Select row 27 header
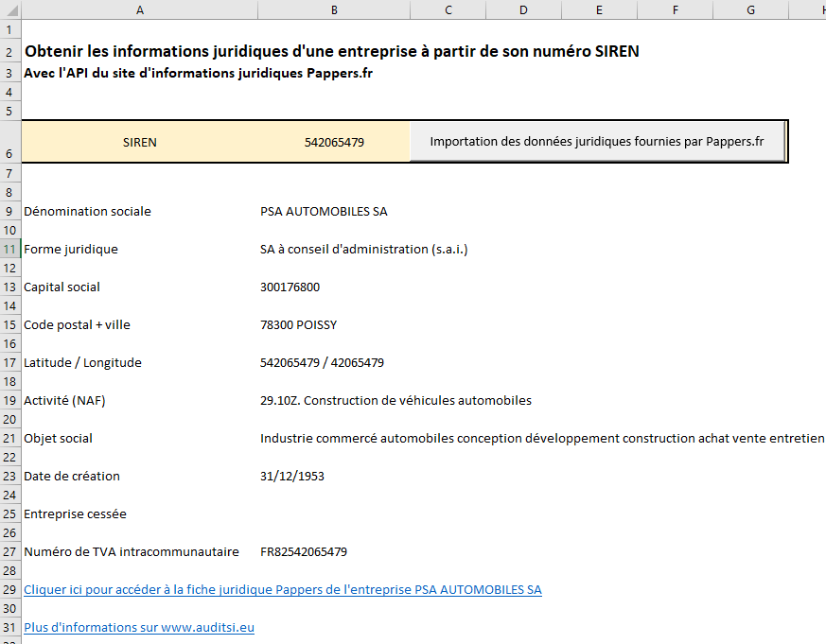The image size is (826, 644). 9,552
